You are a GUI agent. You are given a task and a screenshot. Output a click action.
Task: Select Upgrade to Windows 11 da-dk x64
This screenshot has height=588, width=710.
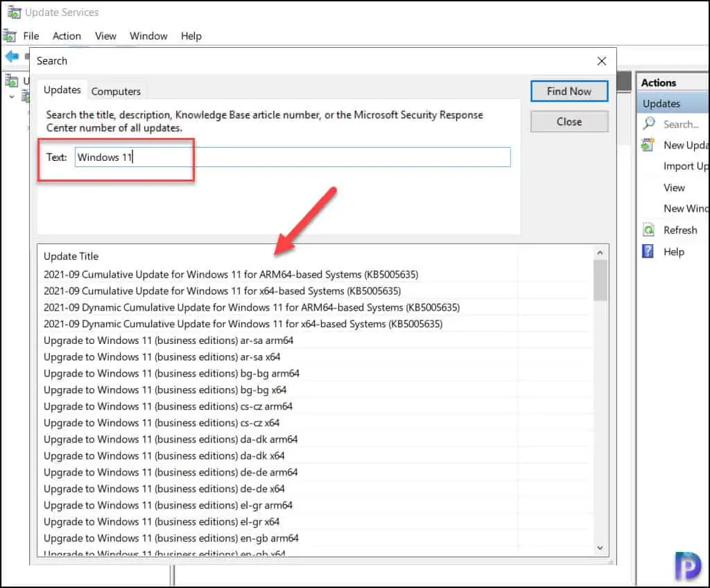pos(164,456)
